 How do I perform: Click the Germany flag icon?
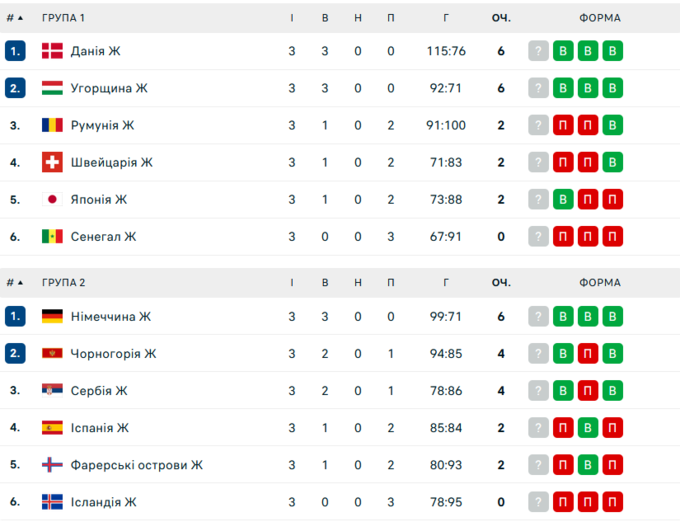click(52, 316)
